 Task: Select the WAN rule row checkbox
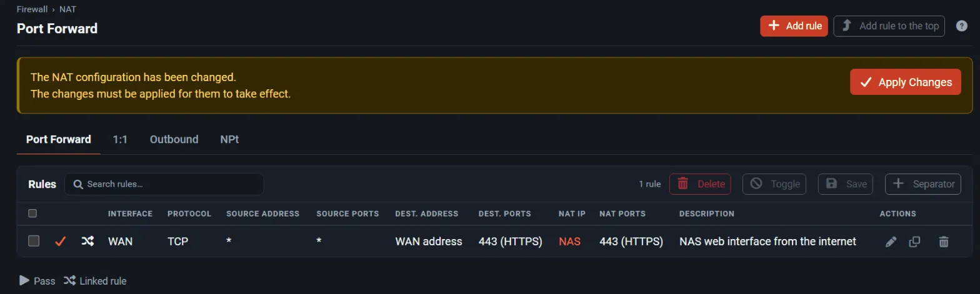34,241
